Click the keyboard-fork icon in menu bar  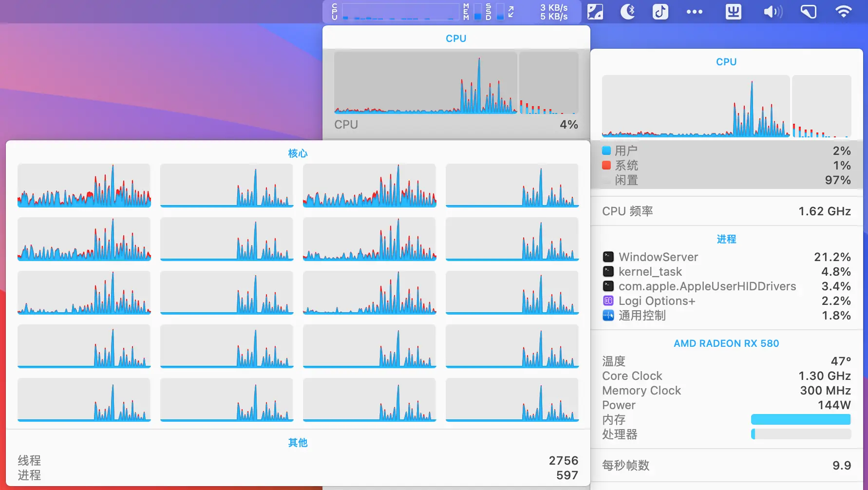[733, 12]
